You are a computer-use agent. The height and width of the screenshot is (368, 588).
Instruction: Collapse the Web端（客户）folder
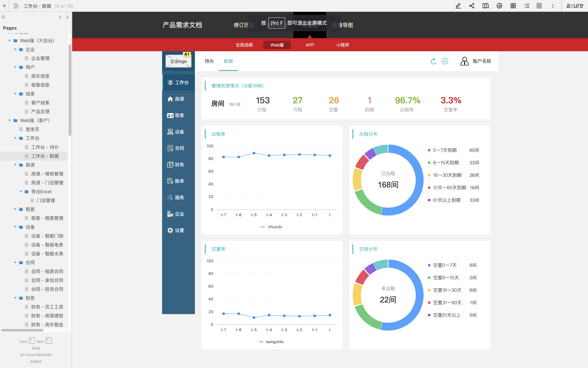click(x=10, y=120)
